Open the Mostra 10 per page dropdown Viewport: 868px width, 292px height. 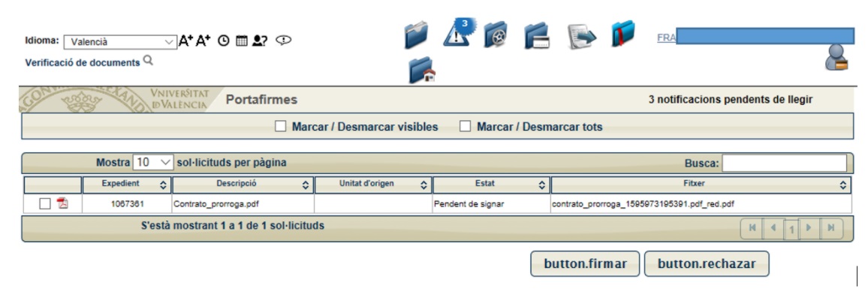point(153,163)
